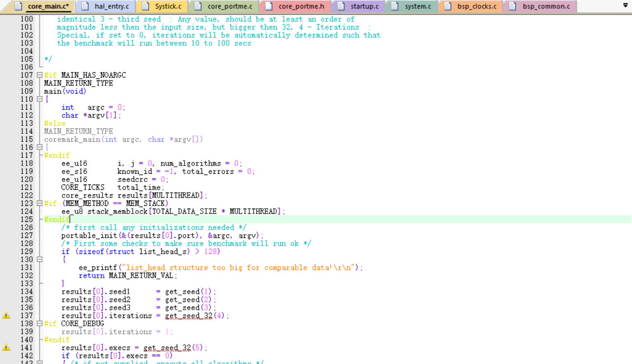Viewport: 632px width, 364px height.
Task: Collapse the #if MAIN_HAS_NOARGC block at line 107
Action: (x=39, y=75)
